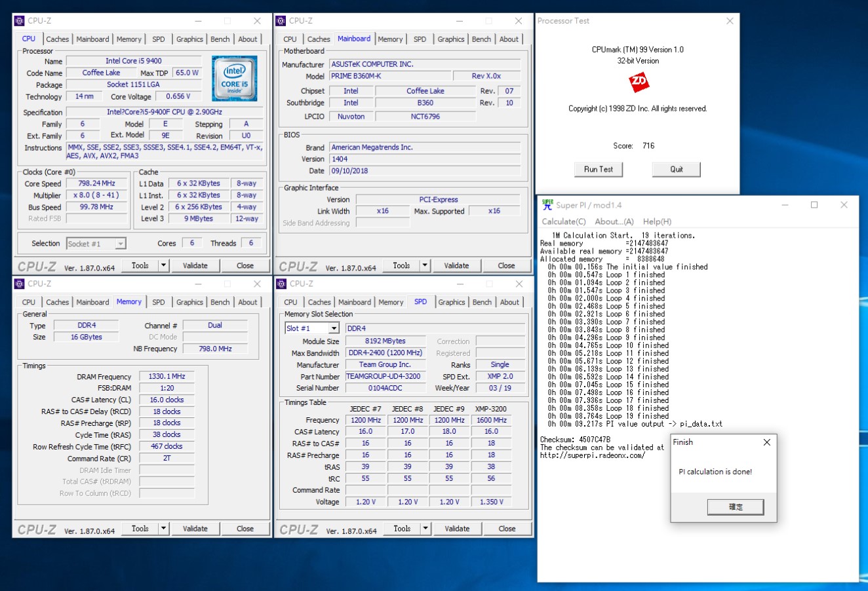
Task: Click Run Test in Processor Test
Action: 599,169
